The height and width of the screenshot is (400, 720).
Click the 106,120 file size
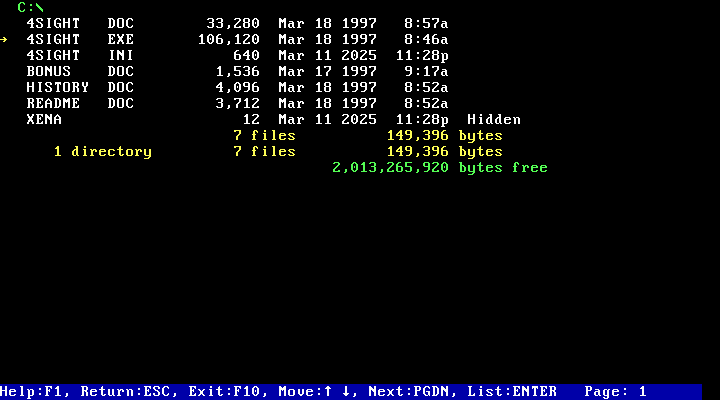[229, 39]
